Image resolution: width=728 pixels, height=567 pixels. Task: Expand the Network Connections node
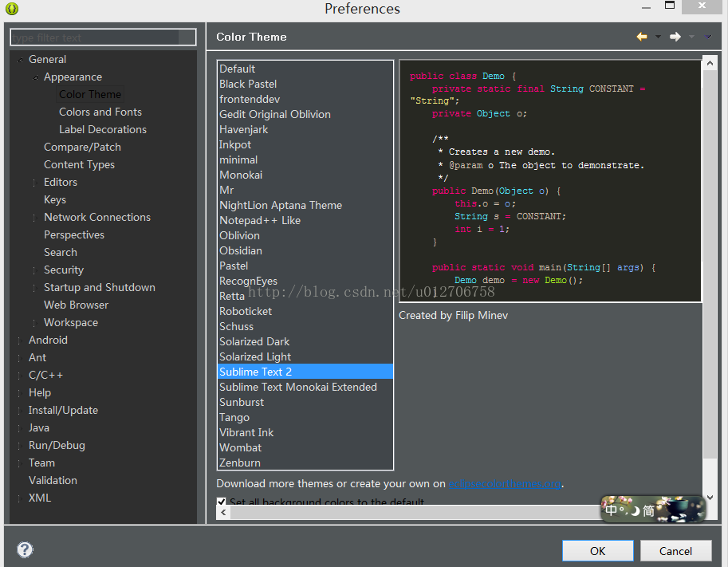tap(35, 218)
